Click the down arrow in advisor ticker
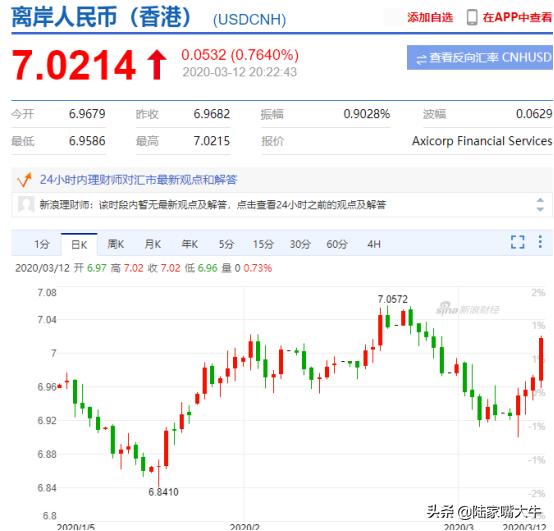This screenshot has width=554, height=531. pos(540,209)
